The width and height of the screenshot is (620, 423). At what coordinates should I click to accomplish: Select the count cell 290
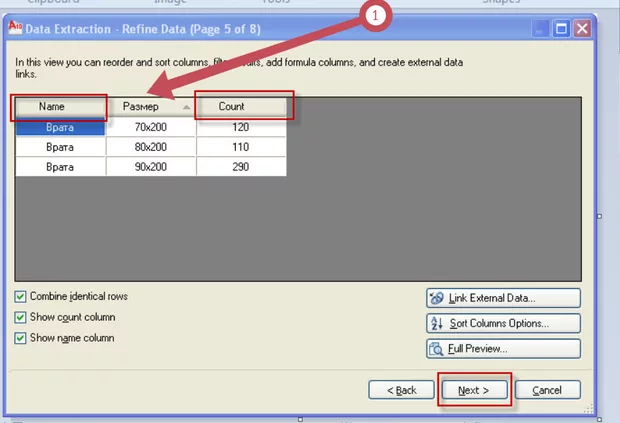pyautogui.click(x=241, y=167)
